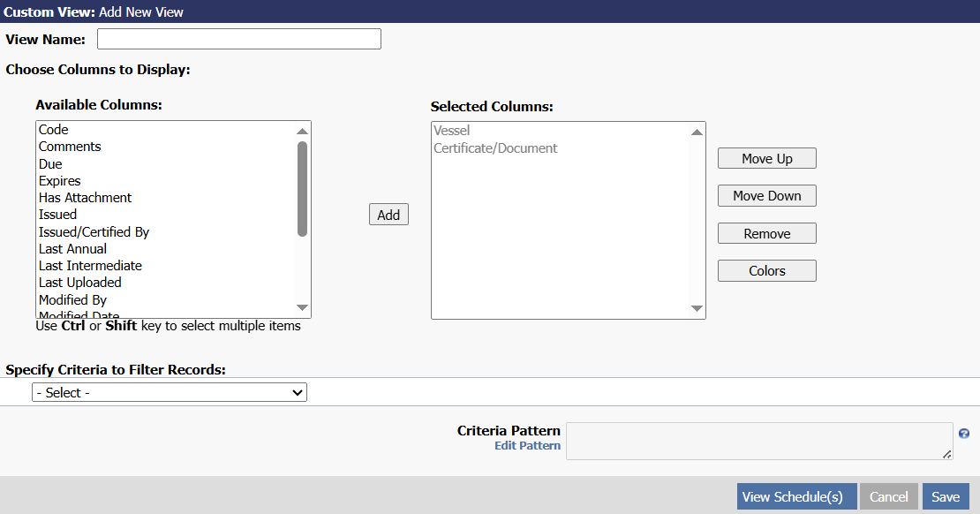This screenshot has height=514, width=980.
Task: Click the help icon beside Criteria Pattern
Action: 964,434
